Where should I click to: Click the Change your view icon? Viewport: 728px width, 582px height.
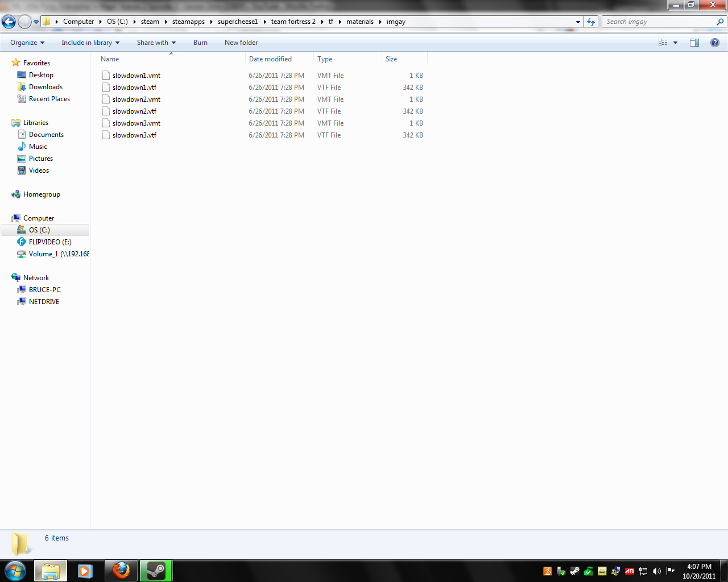point(663,43)
